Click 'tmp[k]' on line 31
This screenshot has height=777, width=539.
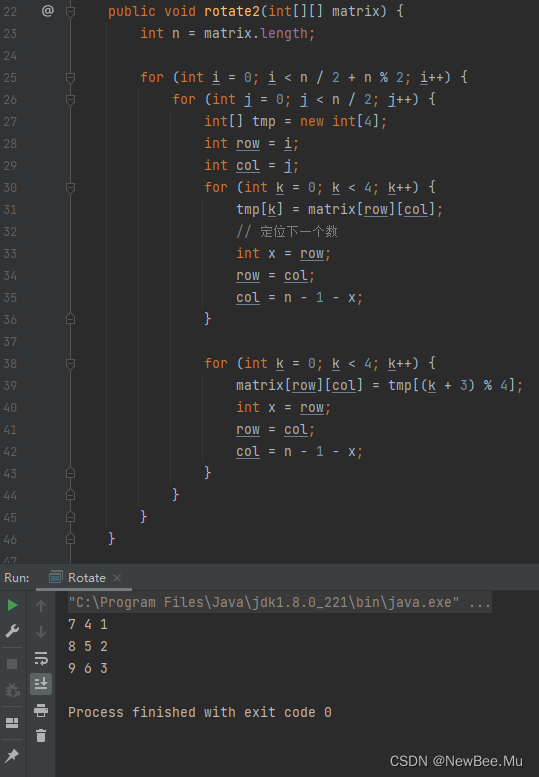[x=260, y=209]
